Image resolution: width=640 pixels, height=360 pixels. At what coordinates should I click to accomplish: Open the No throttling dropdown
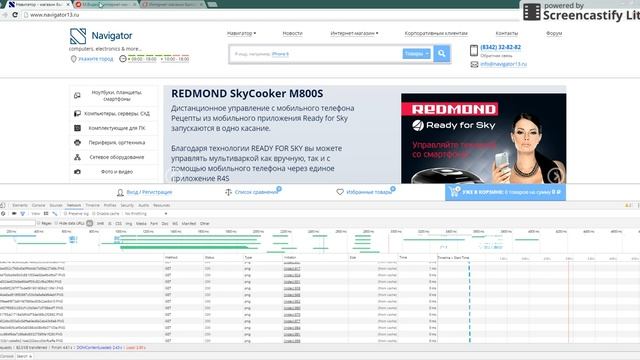pyautogui.click(x=146, y=213)
